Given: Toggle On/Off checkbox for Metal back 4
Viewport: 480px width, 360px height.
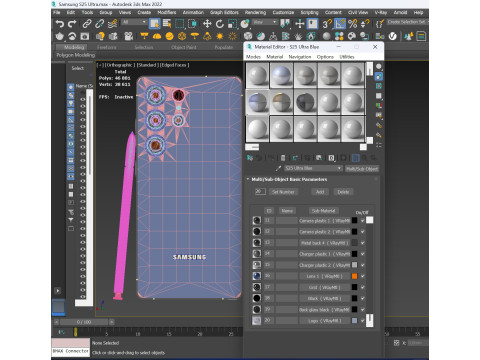Looking at the screenshot, I should tap(363, 243).
